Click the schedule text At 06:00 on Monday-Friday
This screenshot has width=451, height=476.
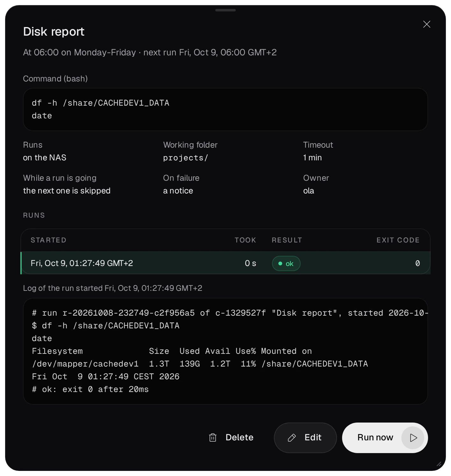(79, 52)
